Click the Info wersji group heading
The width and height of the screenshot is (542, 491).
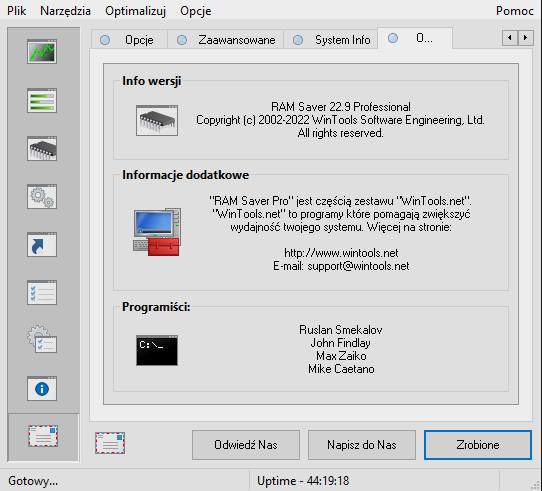tap(151, 81)
